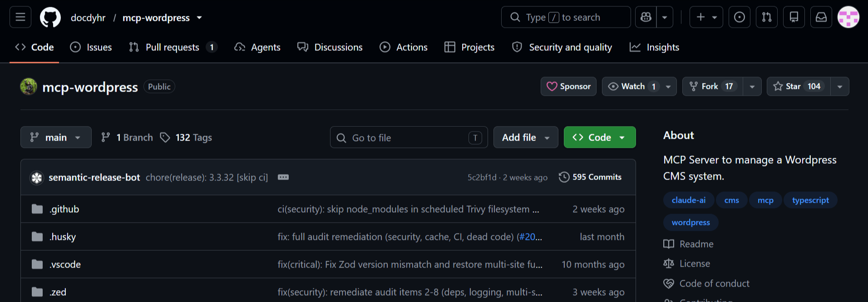Click the .vscode folder icon
868x302 pixels.
click(x=37, y=264)
